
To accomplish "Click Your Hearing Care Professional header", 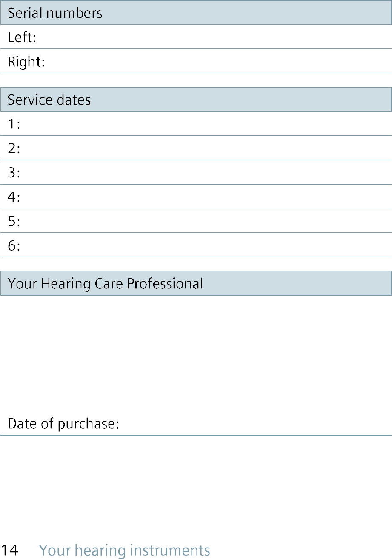I will click(x=196, y=283).
